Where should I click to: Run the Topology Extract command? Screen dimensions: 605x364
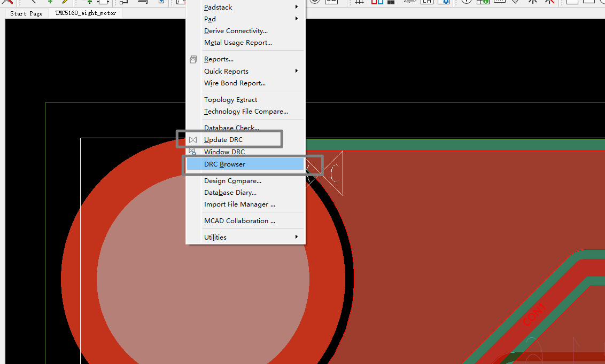click(246, 100)
